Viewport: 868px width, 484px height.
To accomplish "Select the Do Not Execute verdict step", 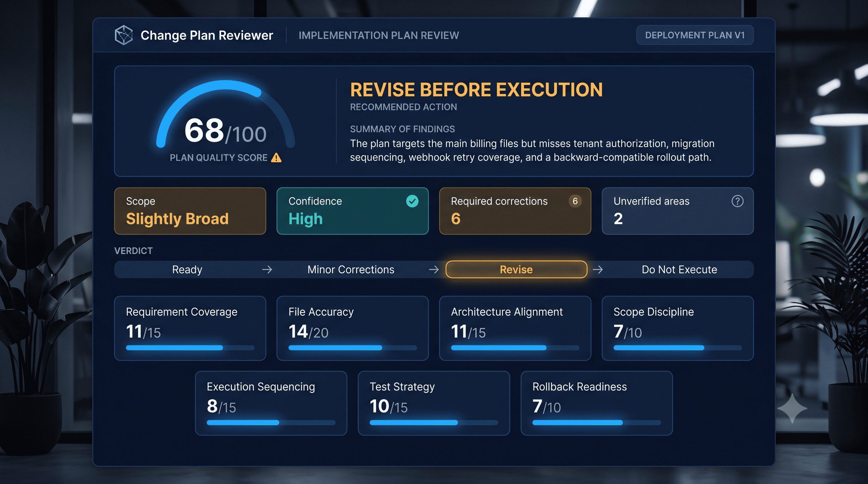I will point(679,270).
